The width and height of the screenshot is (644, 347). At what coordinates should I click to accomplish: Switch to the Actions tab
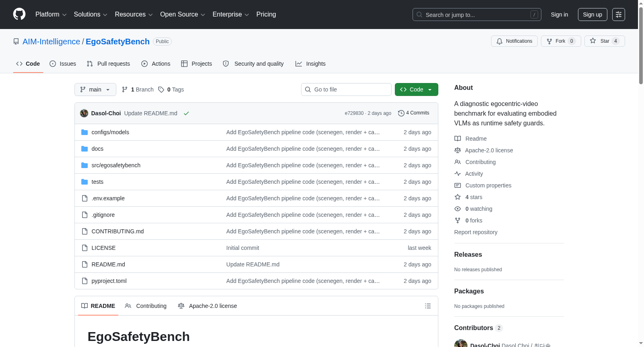pos(156,64)
